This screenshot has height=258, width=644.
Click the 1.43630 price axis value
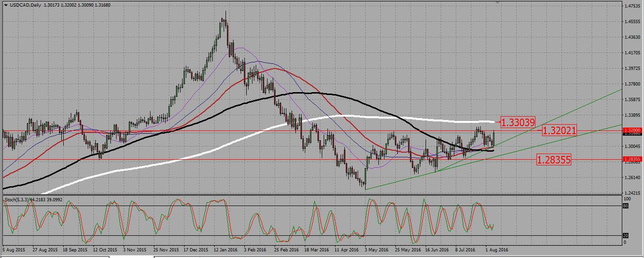[632, 37]
